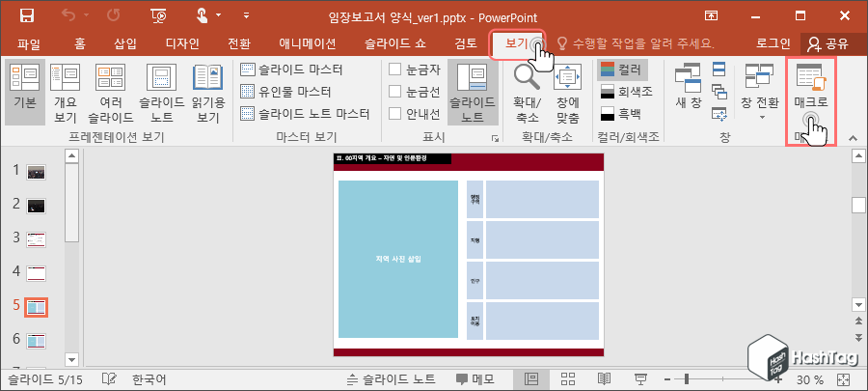Image resolution: width=868 pixels, height=391 pixels.
Task: Open the 파일 menu
Action: 29,43
